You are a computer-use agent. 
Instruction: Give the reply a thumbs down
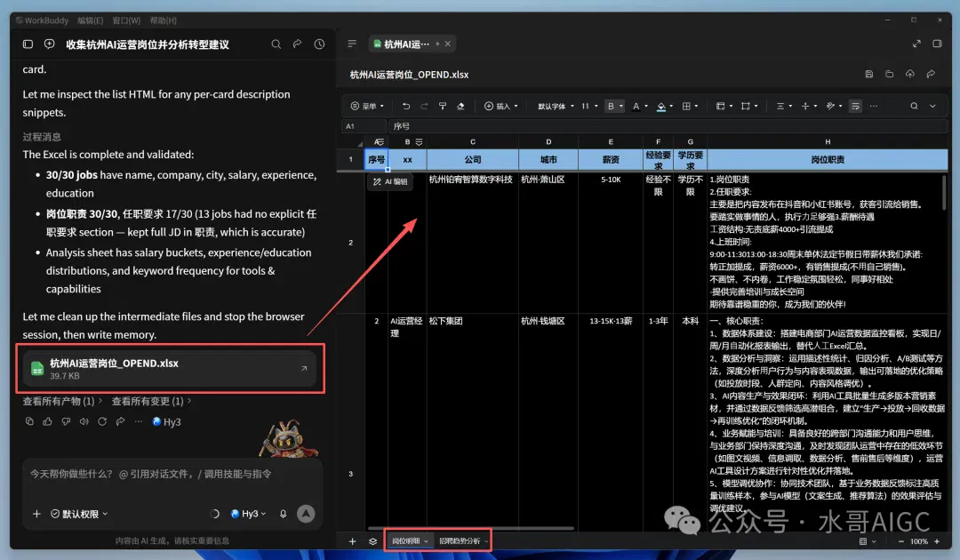tap(66, 421)
